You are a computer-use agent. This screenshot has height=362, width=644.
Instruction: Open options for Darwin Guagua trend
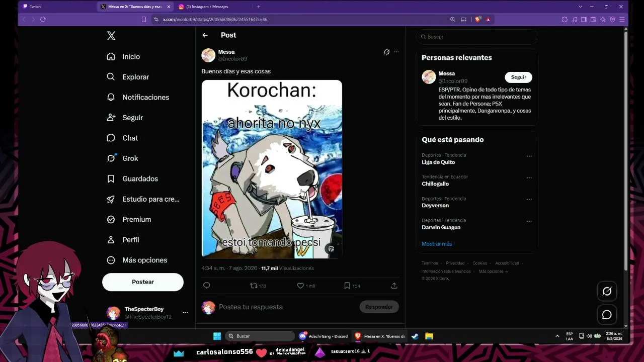coord(529,221)
